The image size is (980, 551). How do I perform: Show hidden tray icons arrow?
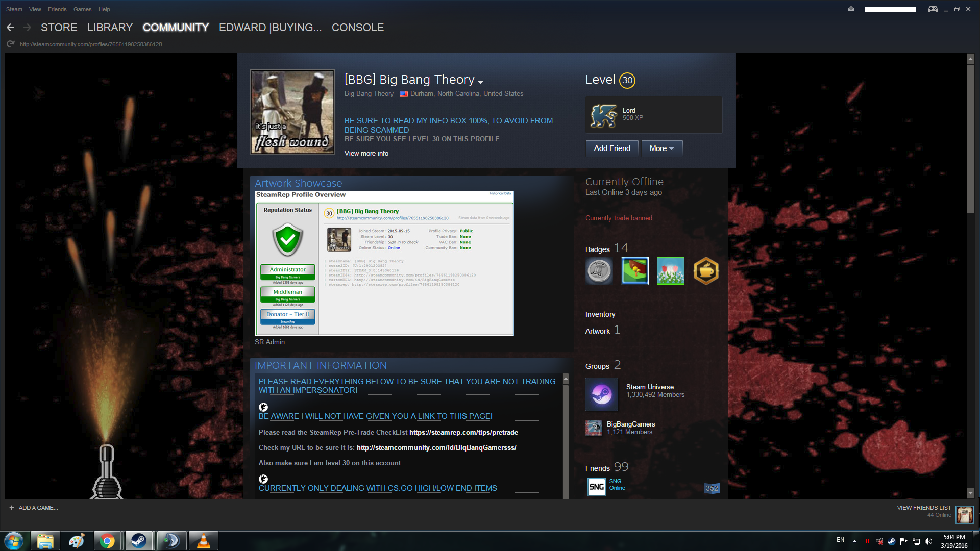coord(854,541)
